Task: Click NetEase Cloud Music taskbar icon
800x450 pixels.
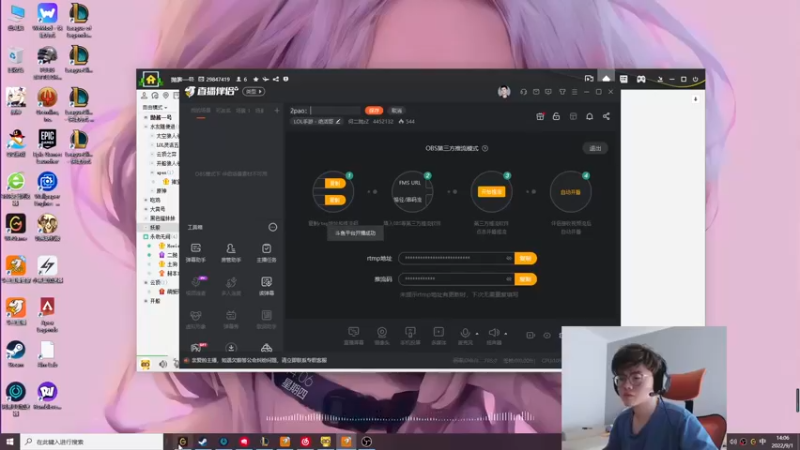Action: pyautogui.click(x=305, y=441)
